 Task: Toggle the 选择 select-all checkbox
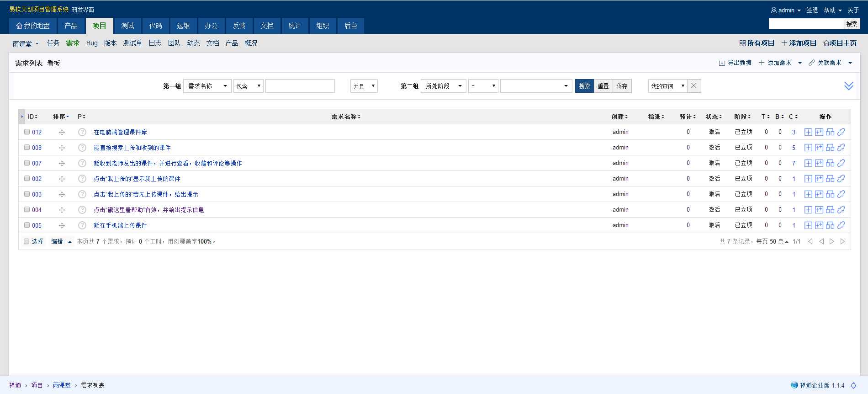point(26,241)
